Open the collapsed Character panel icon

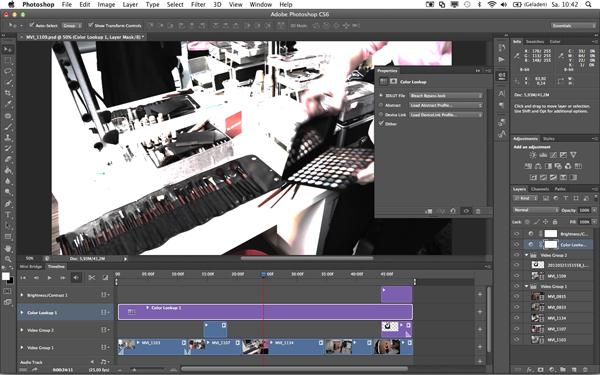click(x=502, y=93)
